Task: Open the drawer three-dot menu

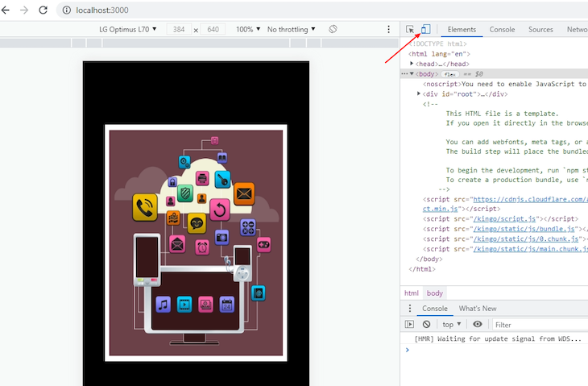Action: coord(409,309)
